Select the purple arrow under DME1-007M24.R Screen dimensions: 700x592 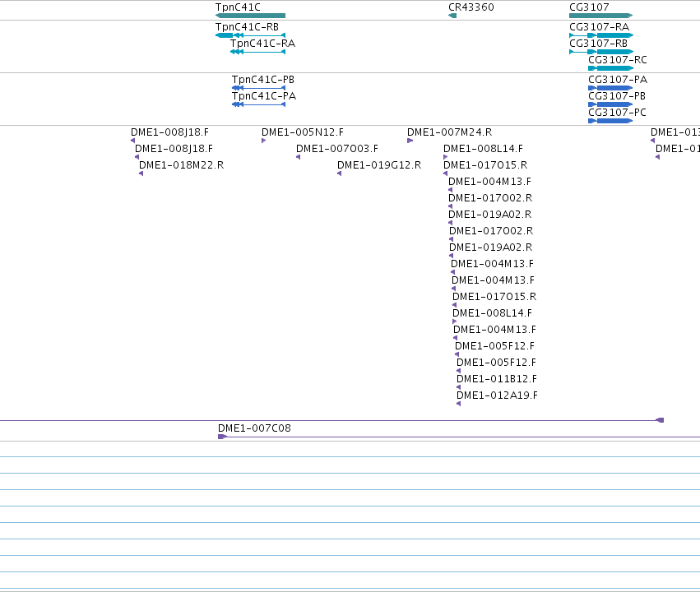410,141
